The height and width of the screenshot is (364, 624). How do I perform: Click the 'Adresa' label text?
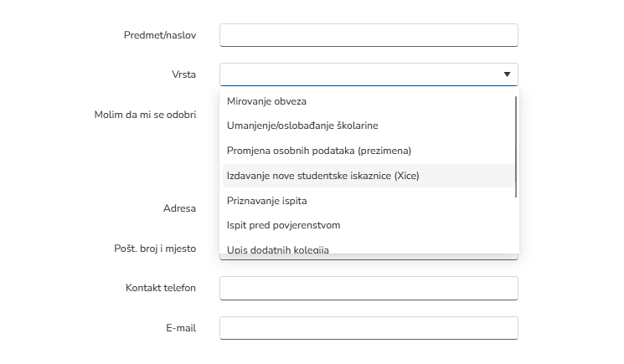click(x=179, y=208)
